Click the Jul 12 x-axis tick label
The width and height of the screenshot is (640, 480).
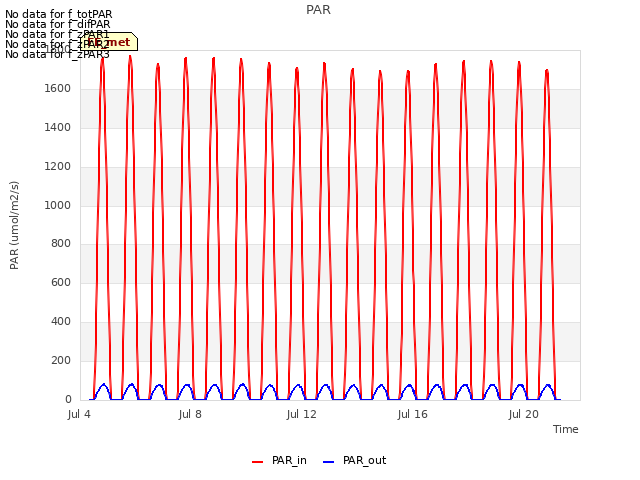click(x=302, y=415)
